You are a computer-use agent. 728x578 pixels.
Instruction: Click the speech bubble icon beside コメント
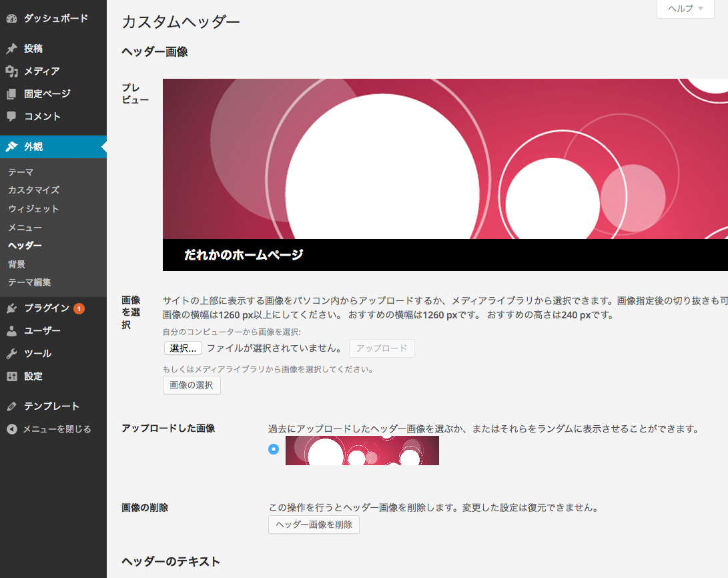pos(11,117)
